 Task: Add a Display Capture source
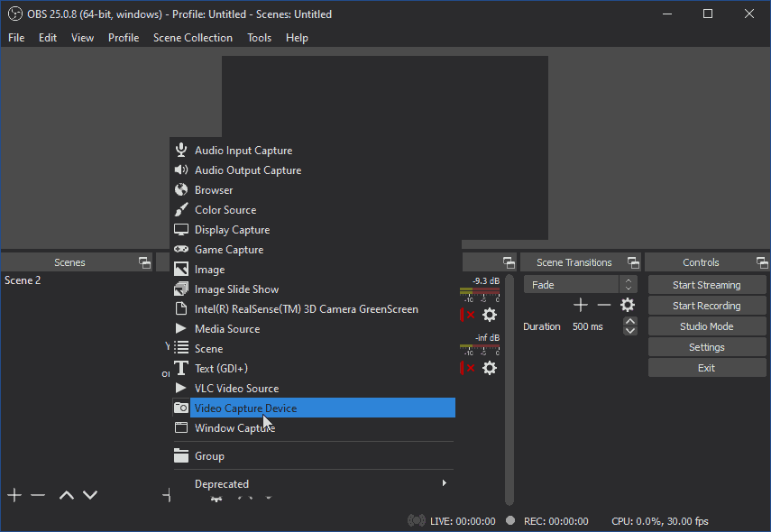(314, 230)
